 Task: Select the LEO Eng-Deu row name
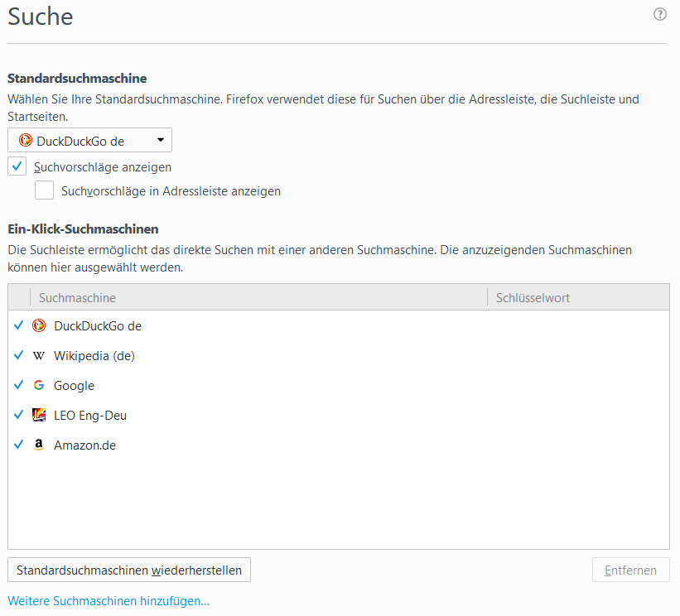pyautogui.click(x=90, y=416)
